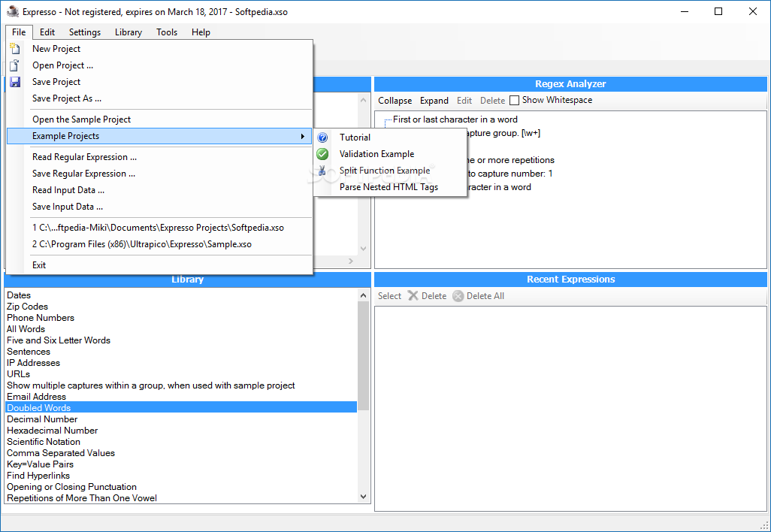Click the Delete X icon in Recent Expressions

pos(413,295)
